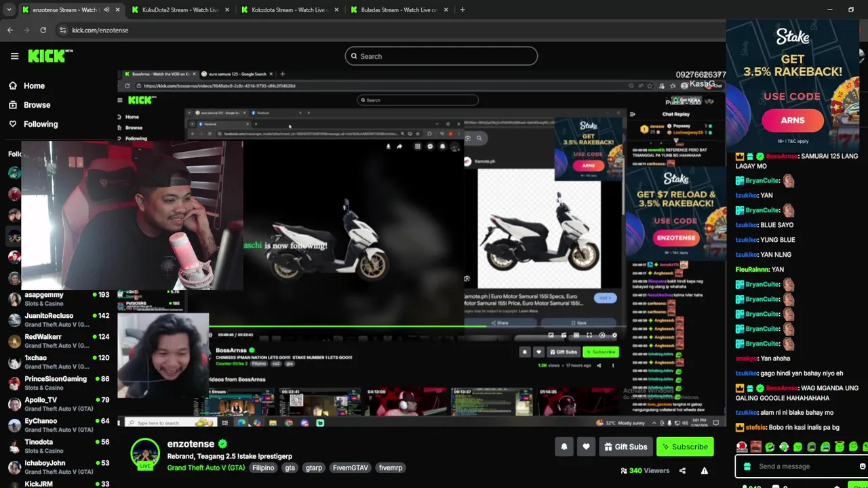This screenshot has height=488, width=868.
Task: Open the tab search dropdown arrow
Action: pyautogui.click(x=7, y=9)
